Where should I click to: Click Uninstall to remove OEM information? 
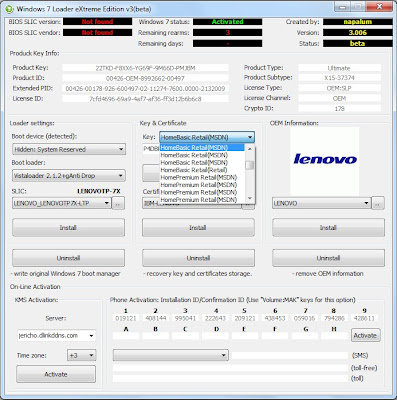tap(328, 258)
